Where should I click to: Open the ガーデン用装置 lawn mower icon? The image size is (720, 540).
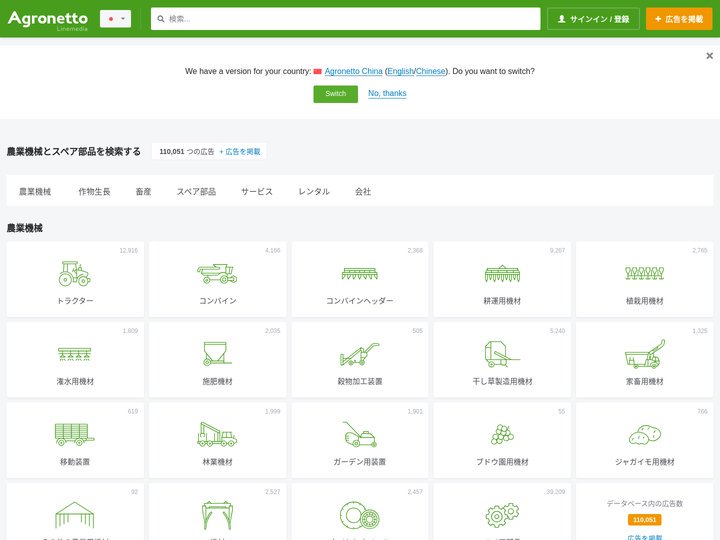(x=360, y=434)
